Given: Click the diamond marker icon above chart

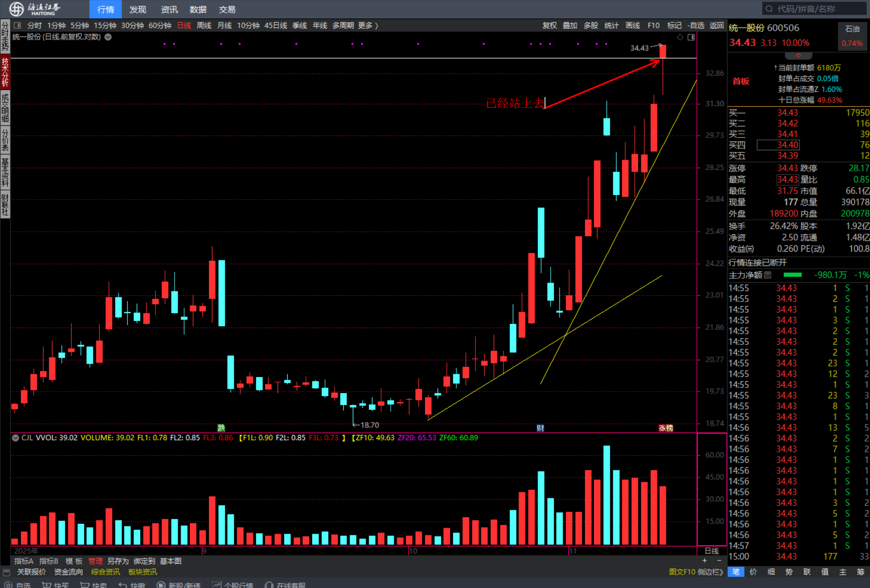Looking at the screenshot, I should pyautogui.click(x=680, y=37).
